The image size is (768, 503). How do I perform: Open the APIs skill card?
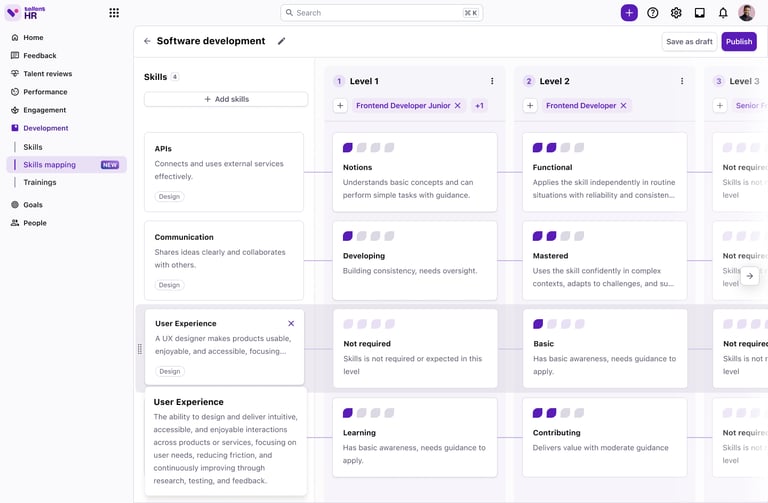click(x=224, y=172)
